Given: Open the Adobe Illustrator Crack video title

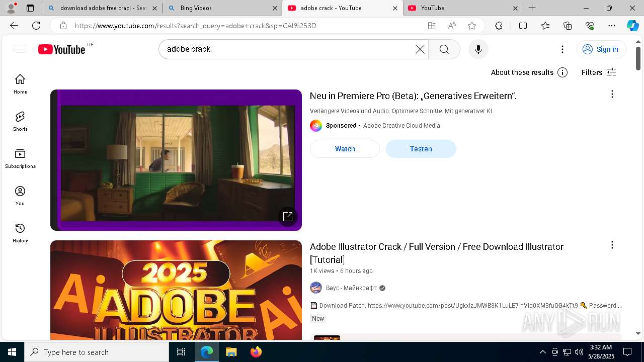Looking at the screenshot, I should pyautogui.click(x=437, y=253).
